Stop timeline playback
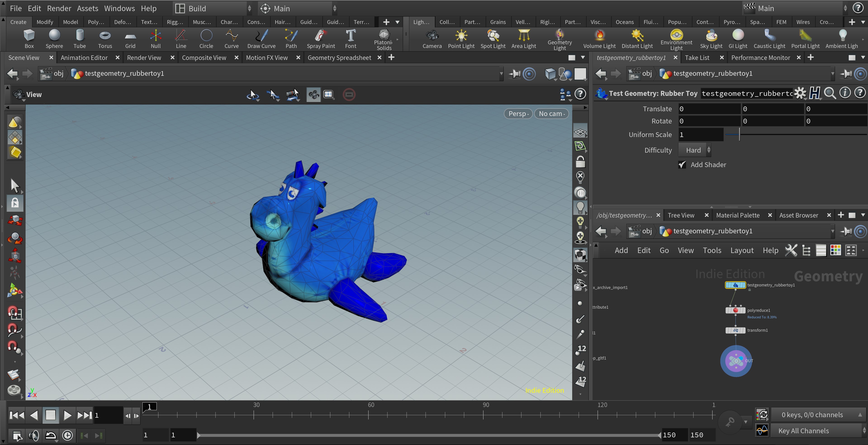The image size is (868, 445). point(50,415)
